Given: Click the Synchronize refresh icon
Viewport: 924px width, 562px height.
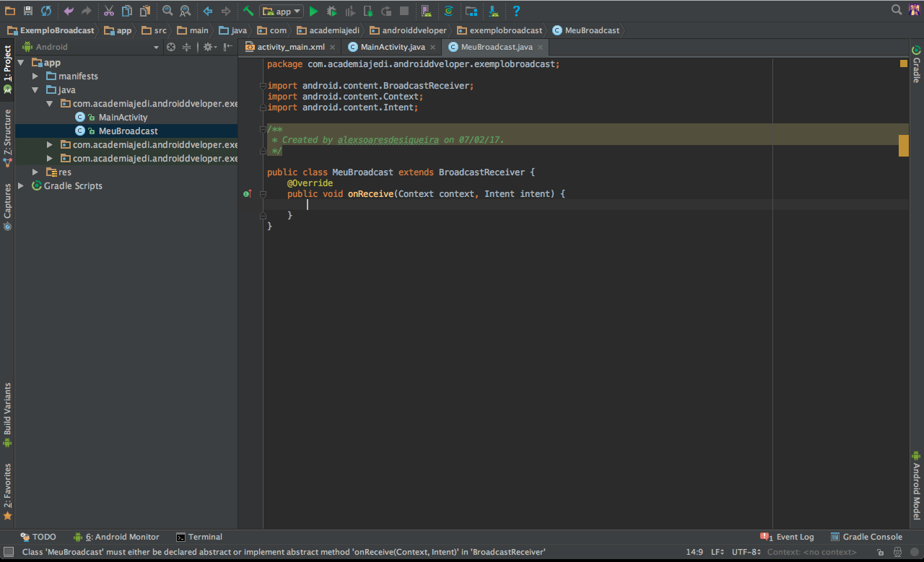Looking at the screenshot, I should (x=46, y=11).
